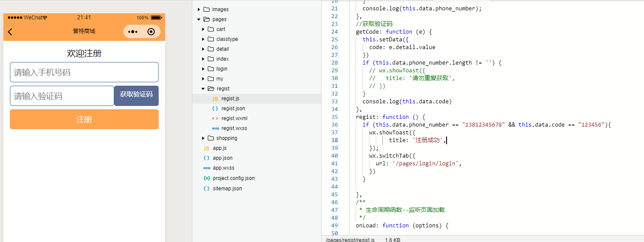
Task: Open the regist.wxml file
Action: tap(234, 118)
